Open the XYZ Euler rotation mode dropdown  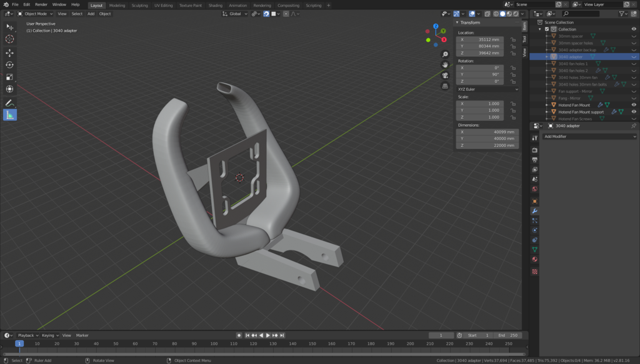pos(488,89)
